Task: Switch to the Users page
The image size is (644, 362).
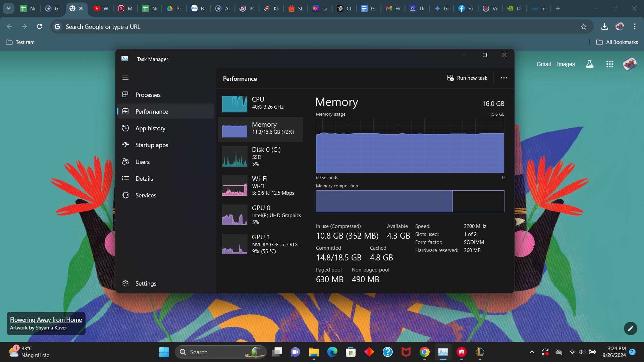Action: click(166, 162)
